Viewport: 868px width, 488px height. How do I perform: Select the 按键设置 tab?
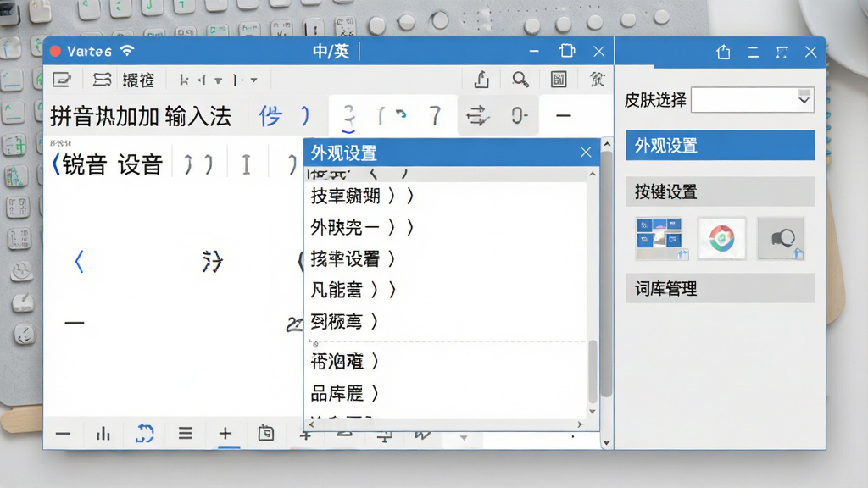pos(721,192)
